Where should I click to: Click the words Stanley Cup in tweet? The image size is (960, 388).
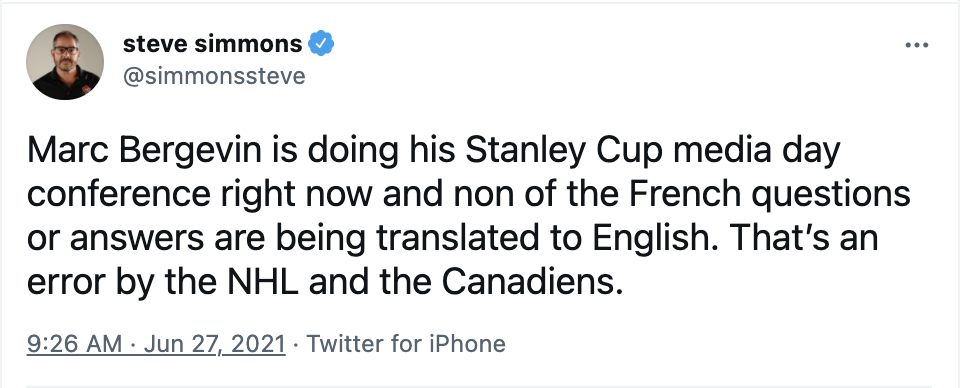click(564, 151)
